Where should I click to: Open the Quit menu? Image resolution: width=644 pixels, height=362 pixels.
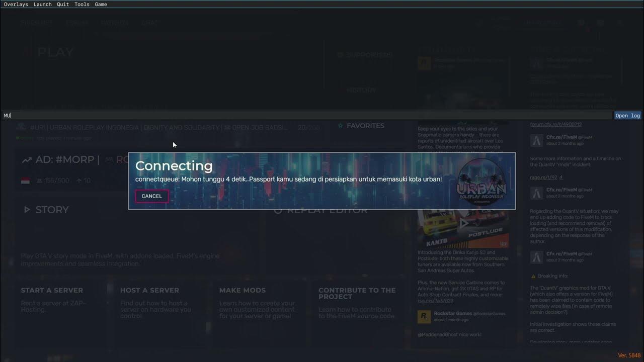pos(63,4)
